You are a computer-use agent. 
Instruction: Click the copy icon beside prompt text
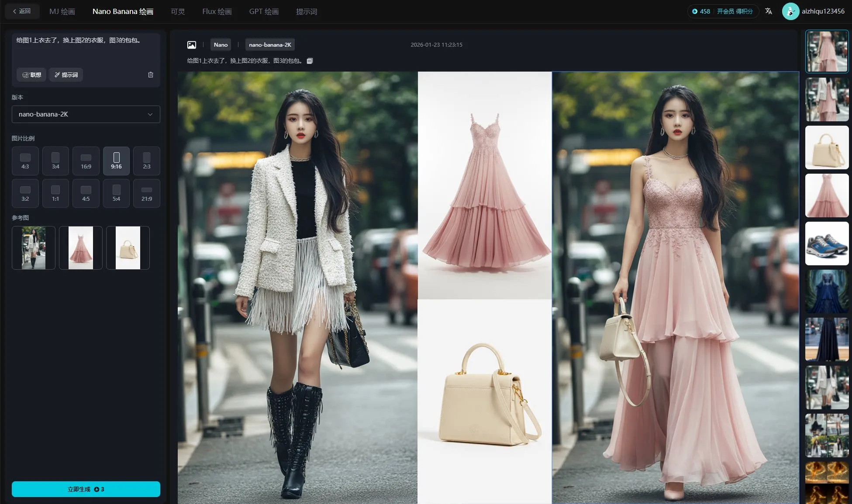[310, 61]
